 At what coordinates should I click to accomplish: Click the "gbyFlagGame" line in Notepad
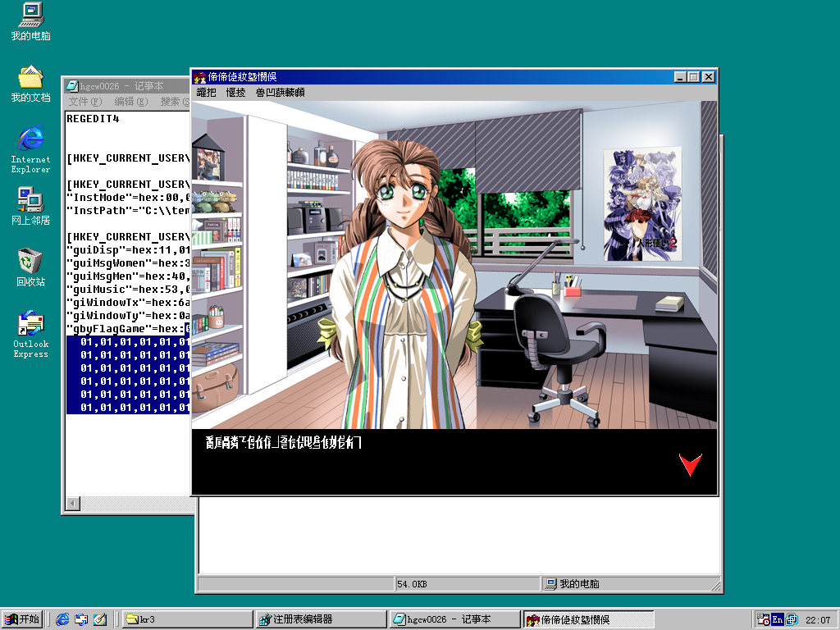(x=128, y=329)
